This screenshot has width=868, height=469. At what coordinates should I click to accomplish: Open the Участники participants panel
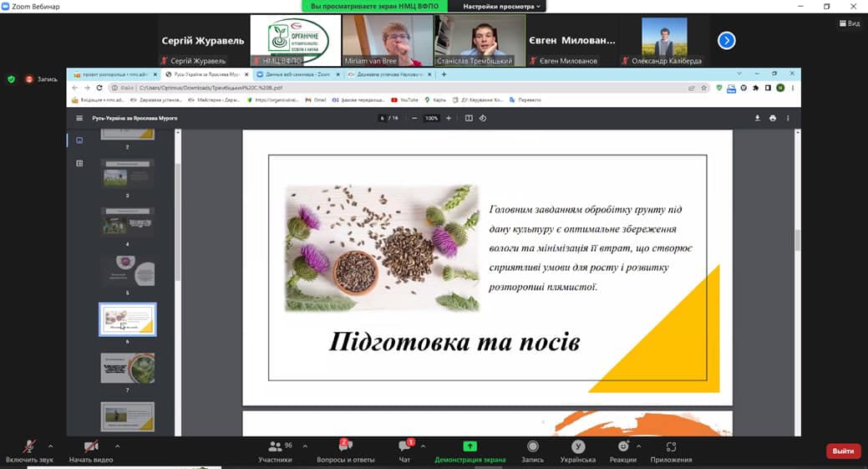click(275, 451)
